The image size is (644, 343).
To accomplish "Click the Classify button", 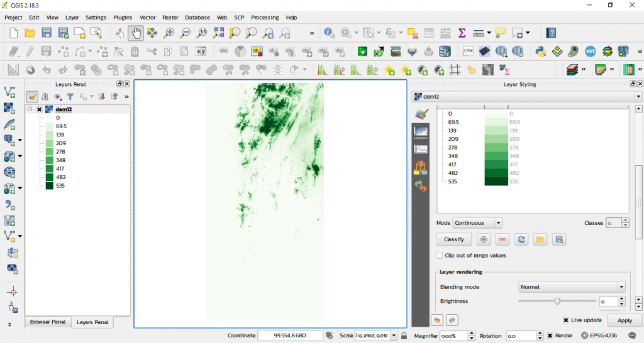I will [453, 239].
